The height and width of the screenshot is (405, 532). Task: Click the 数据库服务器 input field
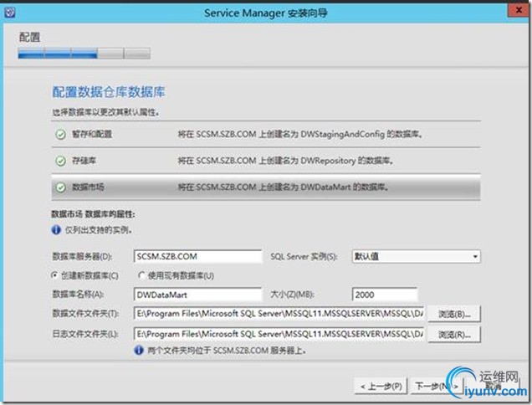tap(197, 256)
